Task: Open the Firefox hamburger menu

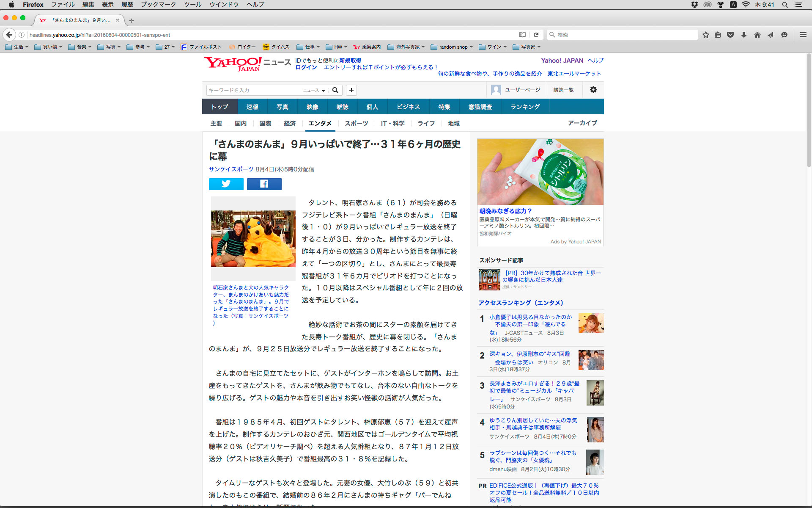Action: 803,35
